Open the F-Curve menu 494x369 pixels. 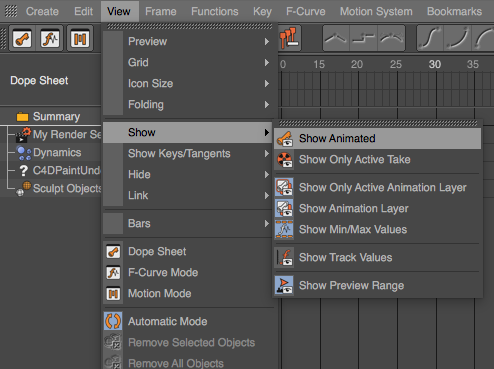[306, 11]
